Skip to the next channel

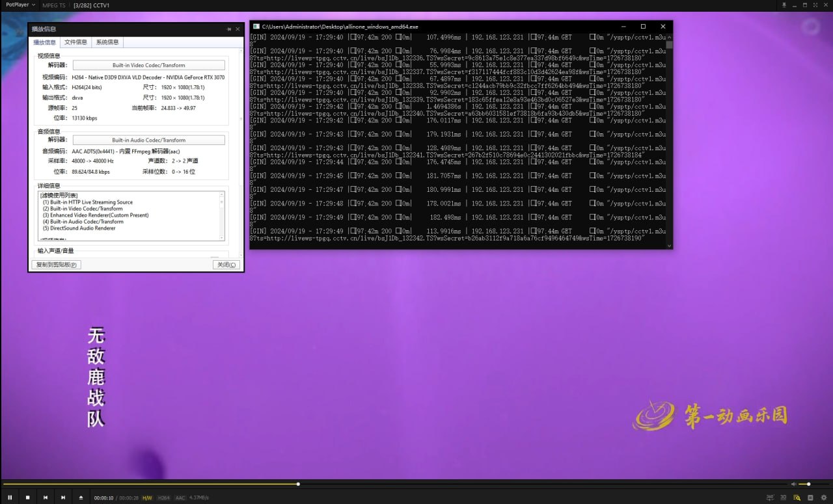[63, 497]
